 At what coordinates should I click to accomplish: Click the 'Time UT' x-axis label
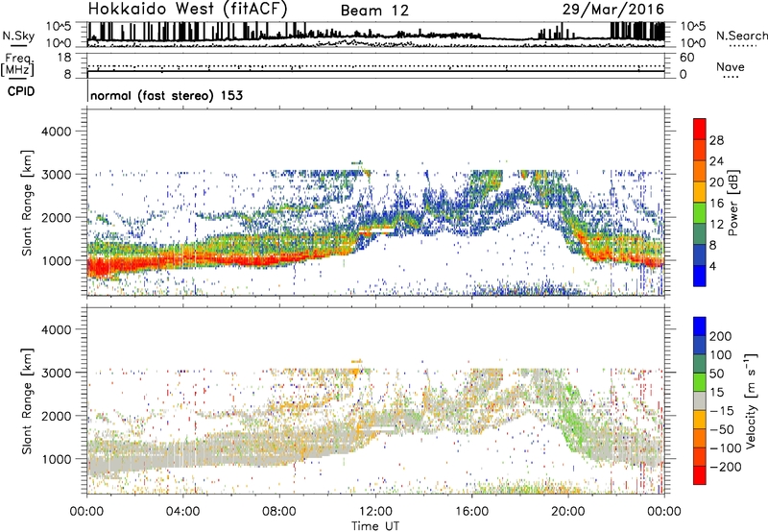(x=375, y=526)
